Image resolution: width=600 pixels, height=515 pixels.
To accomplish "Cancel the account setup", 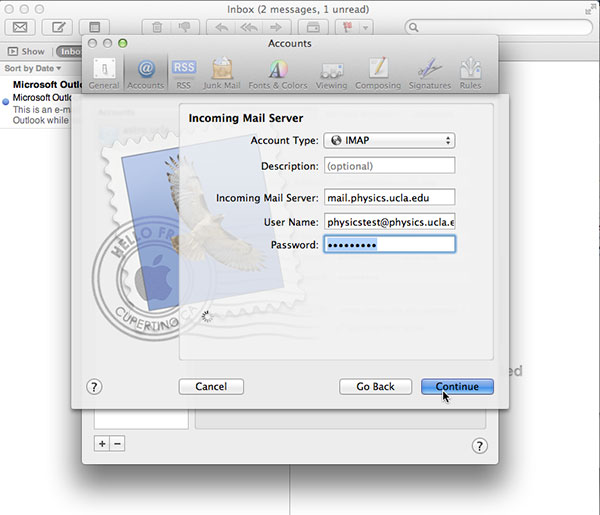I will (x=211, y=386).
